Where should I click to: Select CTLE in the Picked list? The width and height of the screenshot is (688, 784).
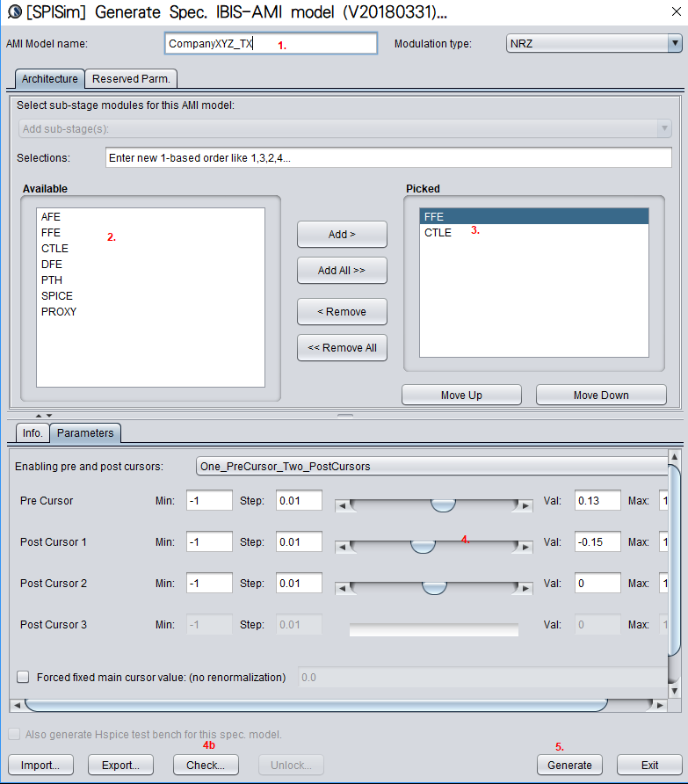pos(438,232)
